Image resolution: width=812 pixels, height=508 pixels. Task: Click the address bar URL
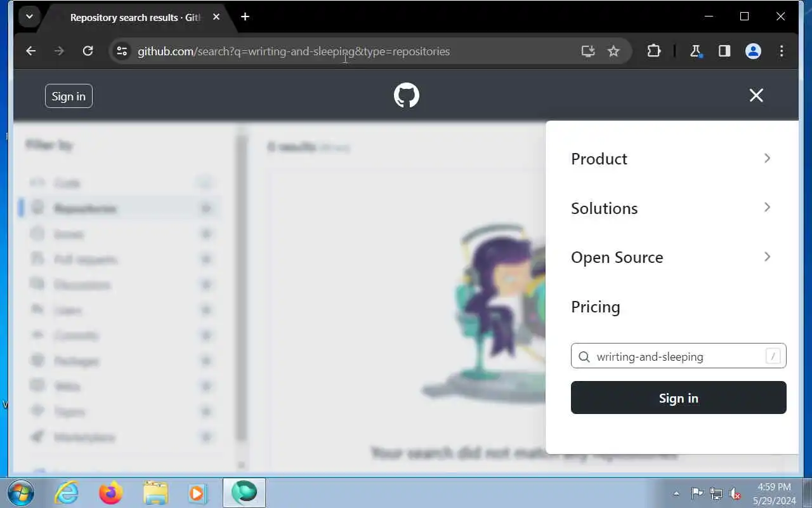coord(294,51)
